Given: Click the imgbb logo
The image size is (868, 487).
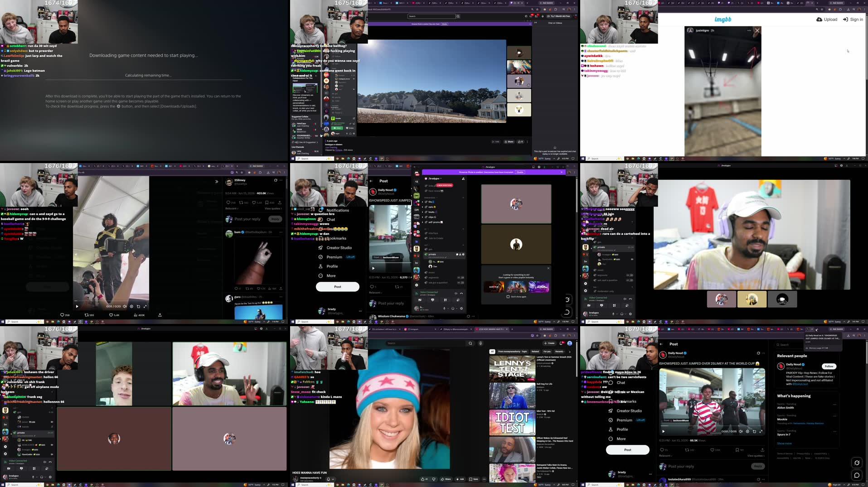Looking at the screenshot, I should [x=723, y=19].
